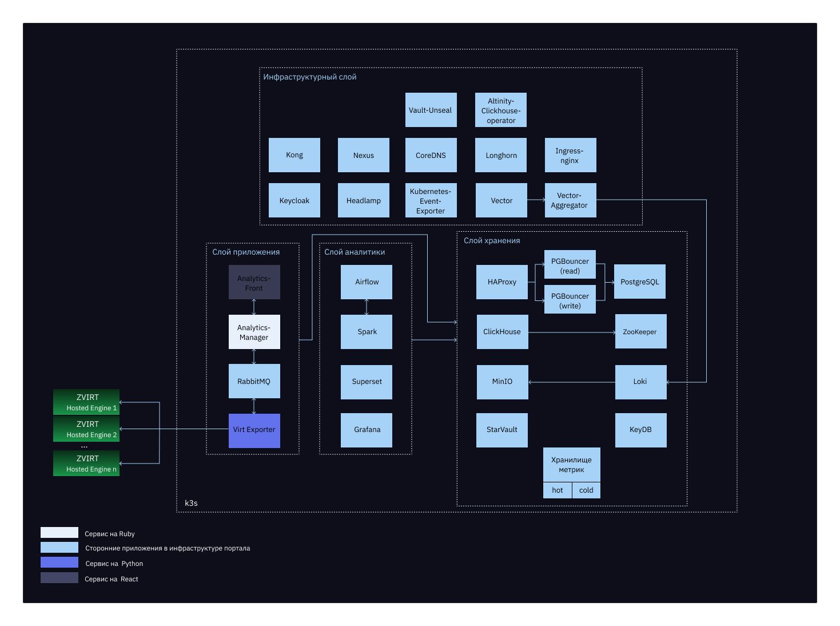Click the Сервис на Python legend text

(114, 564)
